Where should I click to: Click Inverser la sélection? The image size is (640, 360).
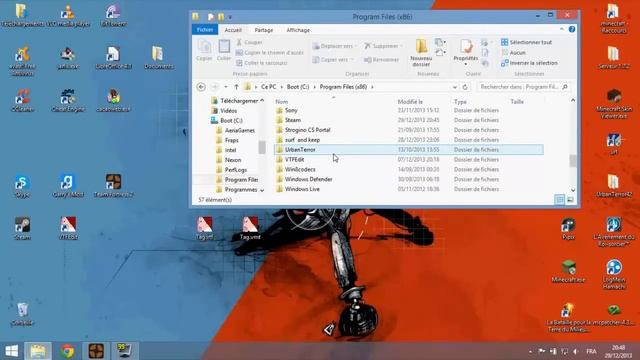click(x=529, y=63)
